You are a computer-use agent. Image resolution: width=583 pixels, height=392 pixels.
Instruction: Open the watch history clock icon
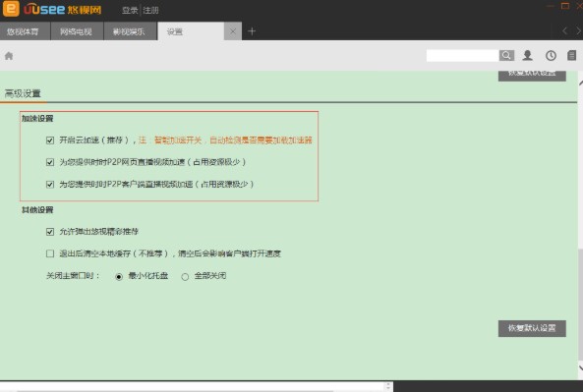pos(551,55)
